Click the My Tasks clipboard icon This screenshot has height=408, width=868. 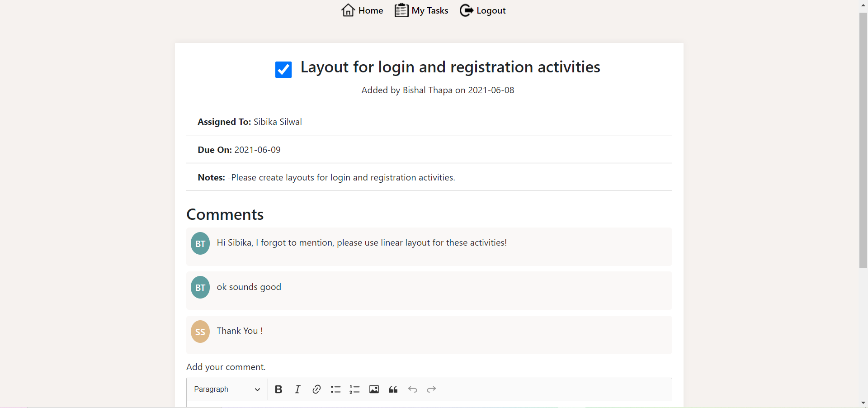[x=401, y=10]
